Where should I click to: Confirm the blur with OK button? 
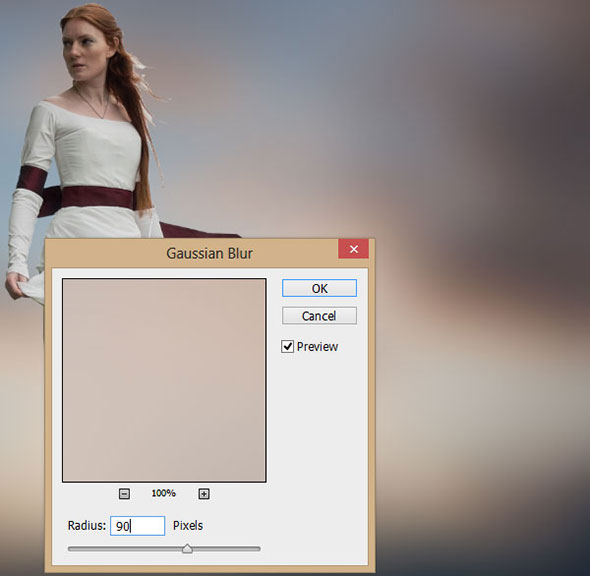(x=319, y=288)
